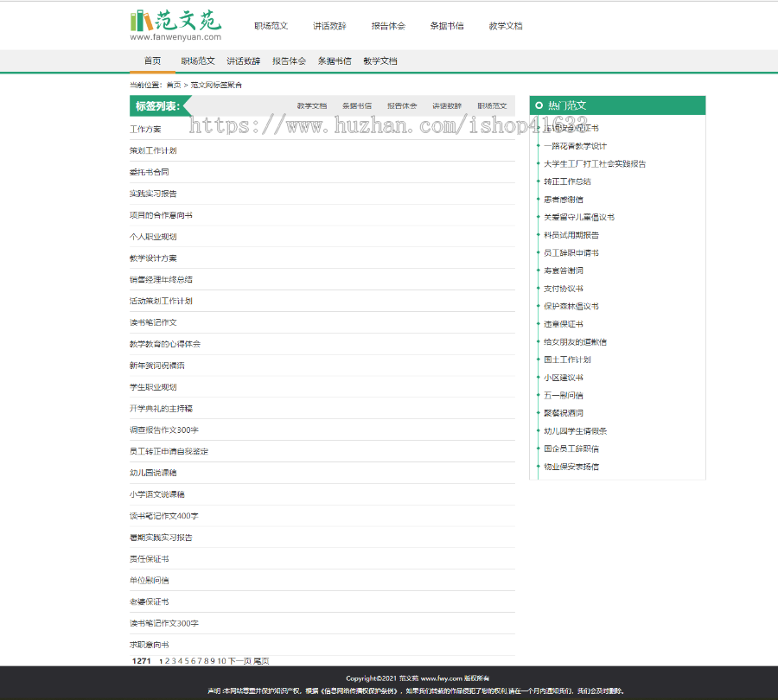Open the 员工转正申请自我鉴定 tag

pyautogui.click(x=169, y=451)
